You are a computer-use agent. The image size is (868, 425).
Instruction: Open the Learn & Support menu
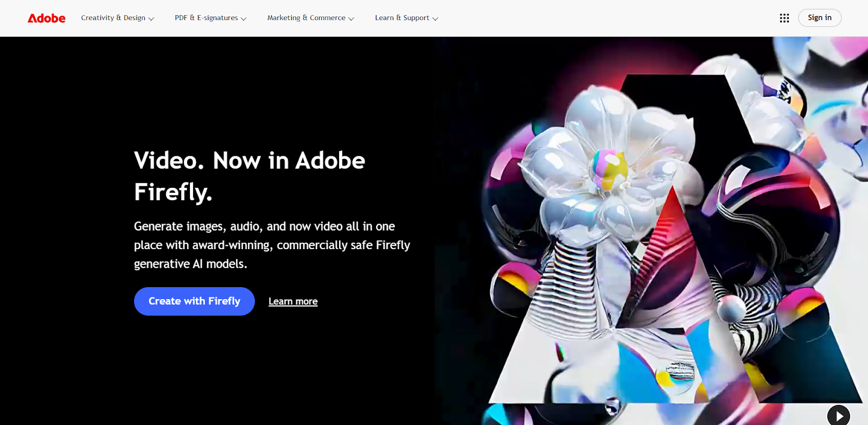point(406,18)
